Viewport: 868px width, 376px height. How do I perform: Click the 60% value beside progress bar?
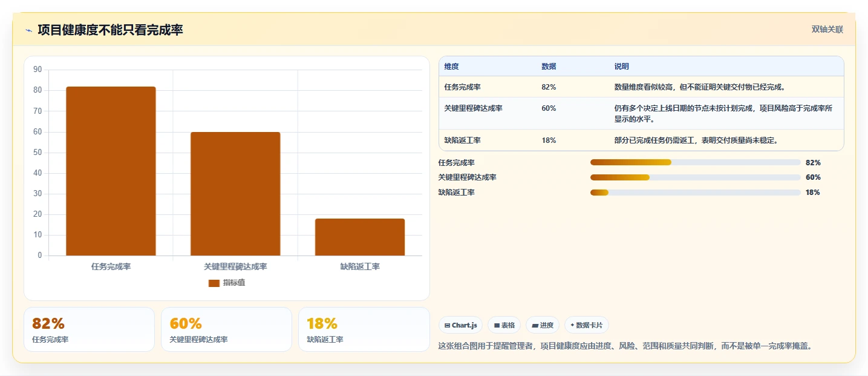click(813, 177)
